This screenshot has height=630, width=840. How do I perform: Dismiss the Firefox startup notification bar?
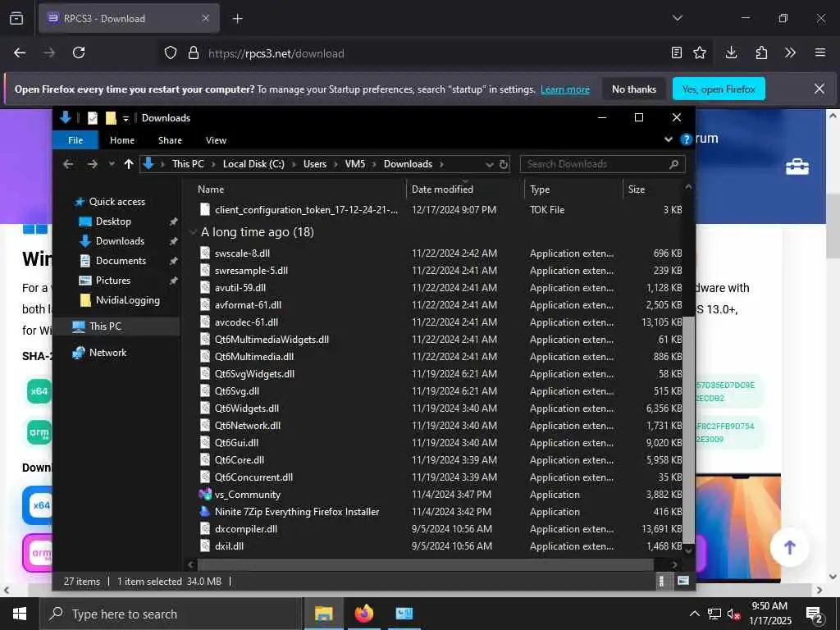coord(819,89)
